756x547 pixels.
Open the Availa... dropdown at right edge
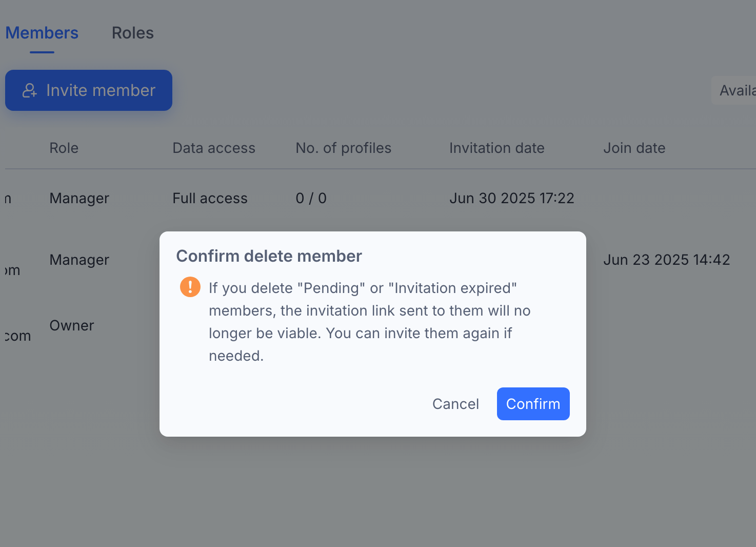(x=734, y=90)
